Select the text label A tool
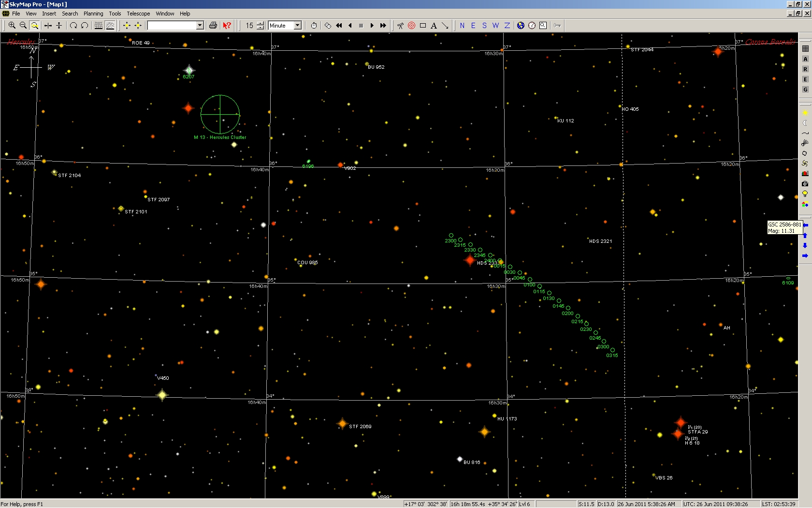Screen dimensions: 812x508 [434, 26]
